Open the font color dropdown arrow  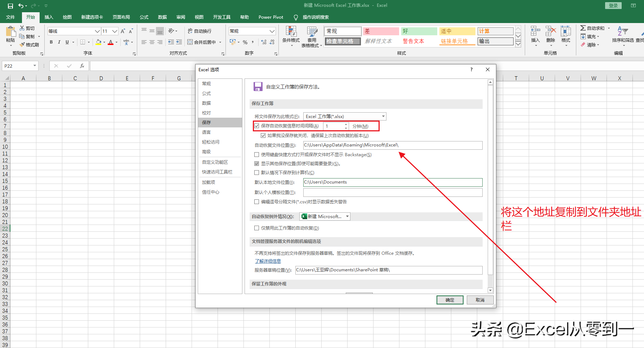117,42
